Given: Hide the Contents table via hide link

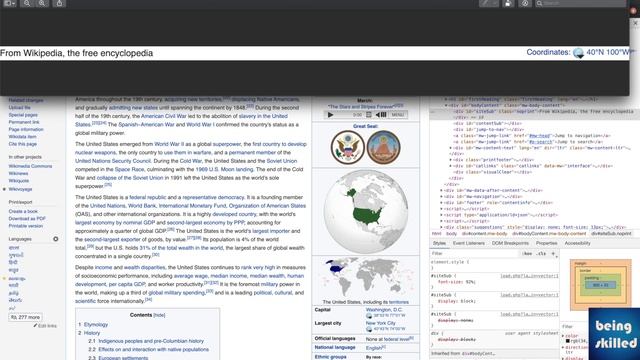Looking at the screenshot, I should point(159,315).
